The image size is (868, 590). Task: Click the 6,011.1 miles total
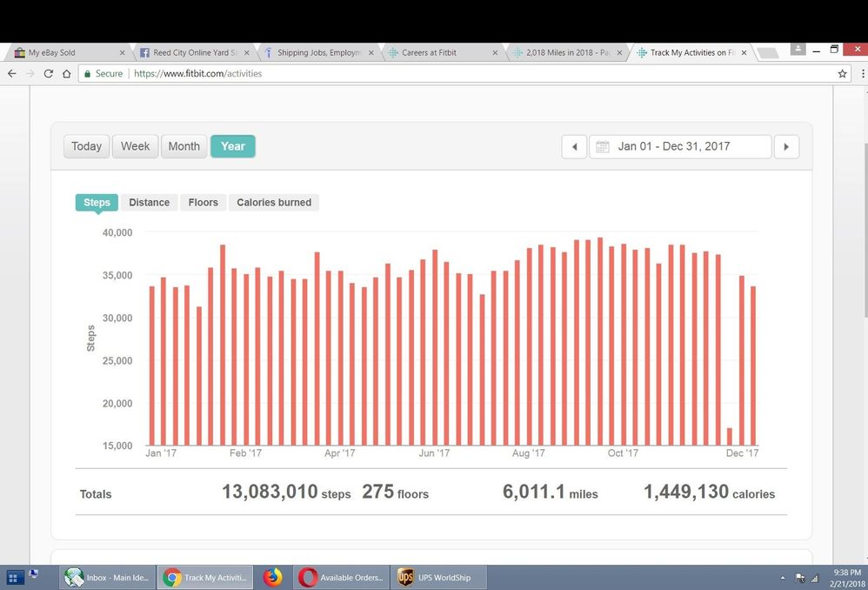click(x=551, y=492)
